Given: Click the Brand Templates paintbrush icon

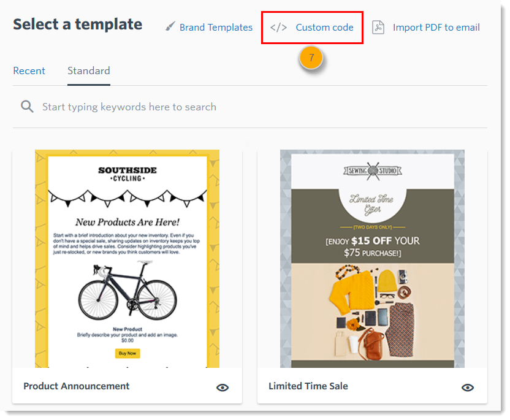Looking at the screenshot, I should [x=170, y=27].
